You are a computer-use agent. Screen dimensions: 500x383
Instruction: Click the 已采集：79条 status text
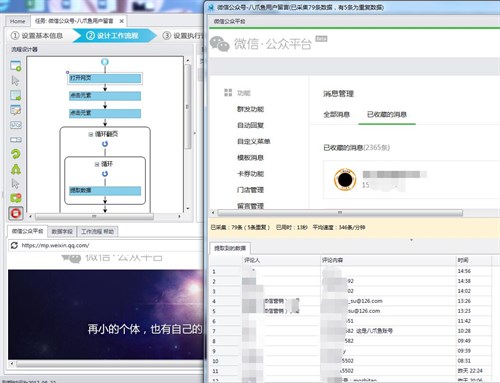pyautogui.click(x=240, y=227)
